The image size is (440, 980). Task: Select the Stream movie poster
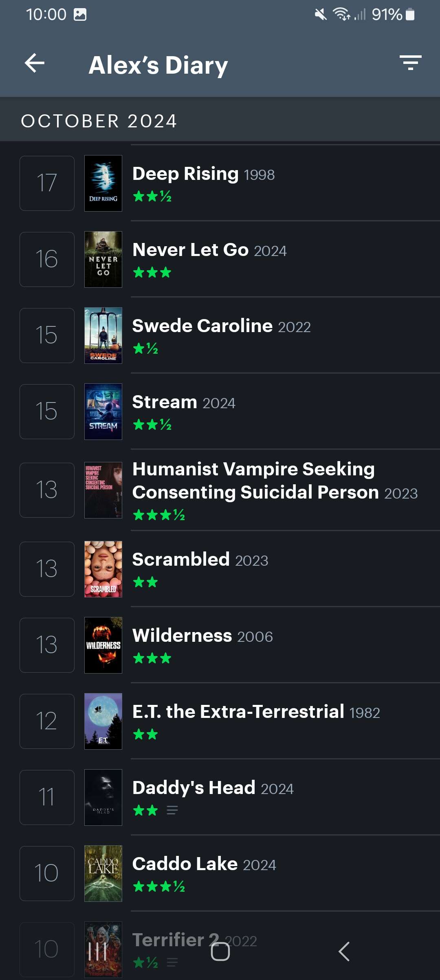coord(103,411)
